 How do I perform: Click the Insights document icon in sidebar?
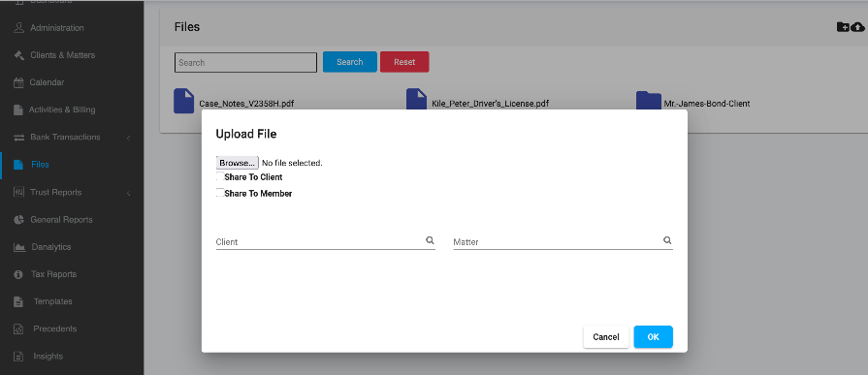[x=18, y=357]
